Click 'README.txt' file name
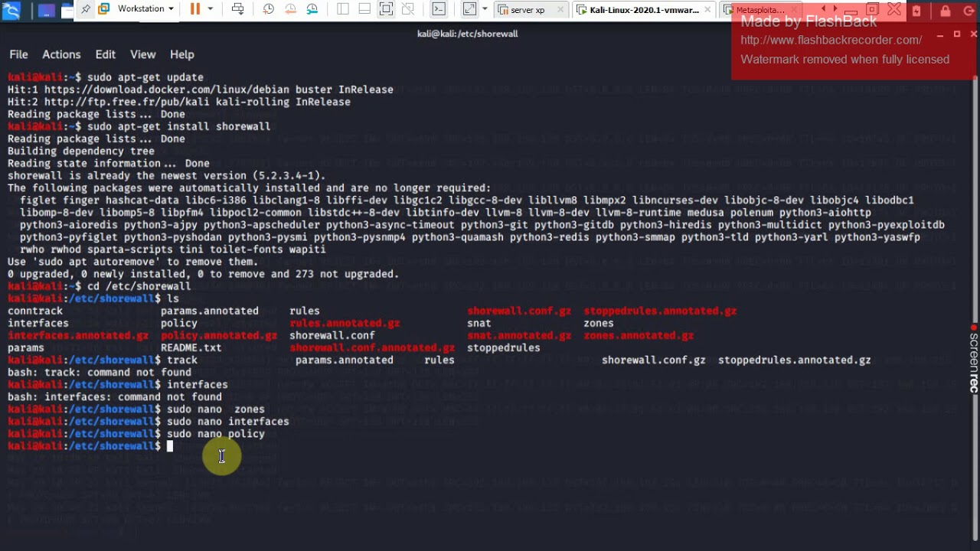The image size is (980, 551). (191, 347)
